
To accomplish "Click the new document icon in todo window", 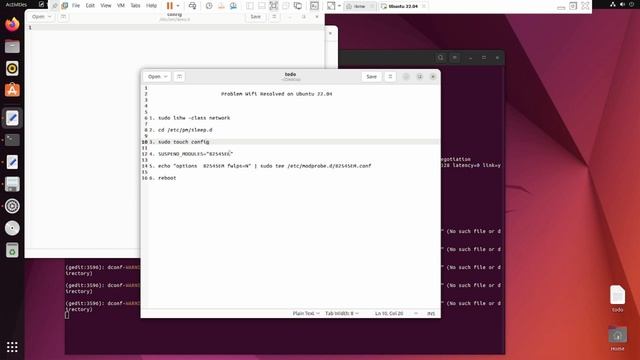I will click(x=179, y=77).
